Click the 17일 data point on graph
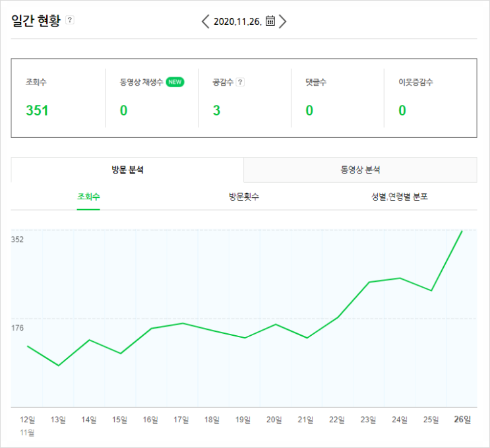Viewport: 490px width, 448px height. [x=183, y=323]
